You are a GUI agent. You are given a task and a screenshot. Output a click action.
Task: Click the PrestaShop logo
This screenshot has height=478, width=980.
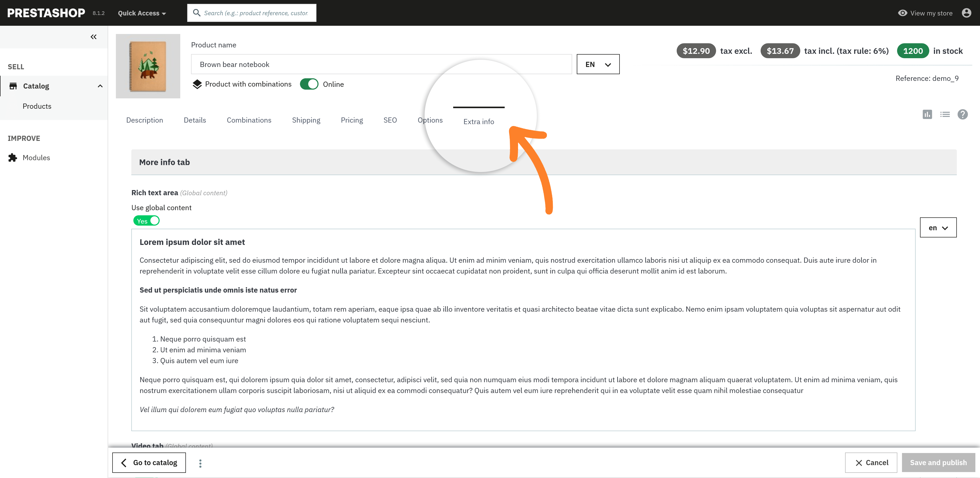tap(46, 13)
